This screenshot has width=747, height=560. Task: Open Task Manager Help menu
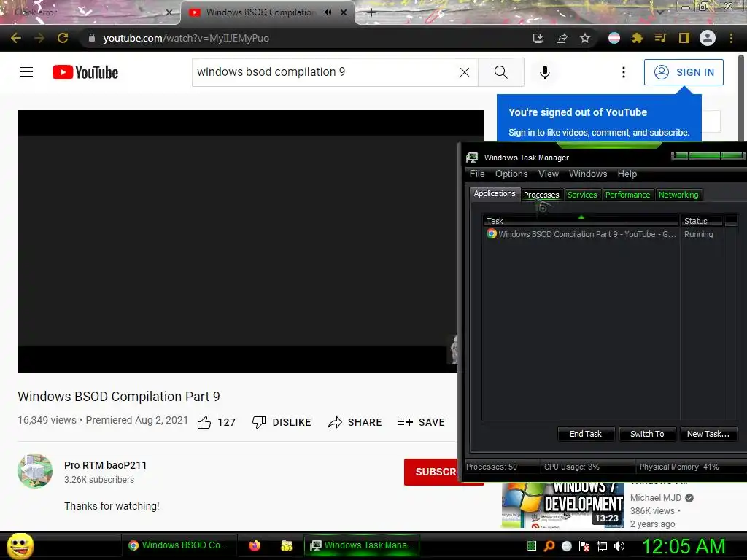tap(627, 174)
